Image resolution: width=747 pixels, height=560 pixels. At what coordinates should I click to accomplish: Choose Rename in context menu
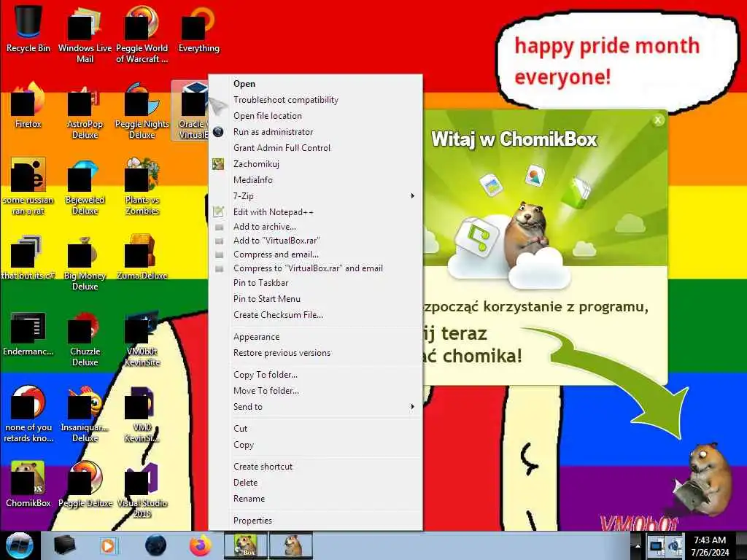tap(315, 499)
